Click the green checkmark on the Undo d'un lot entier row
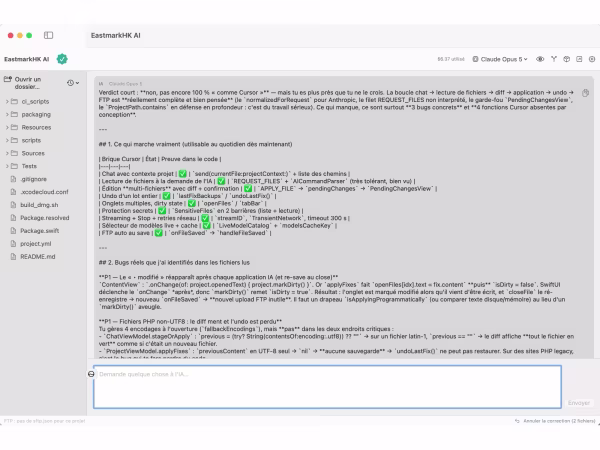This screenshot has width=600, height=450. 166,196
